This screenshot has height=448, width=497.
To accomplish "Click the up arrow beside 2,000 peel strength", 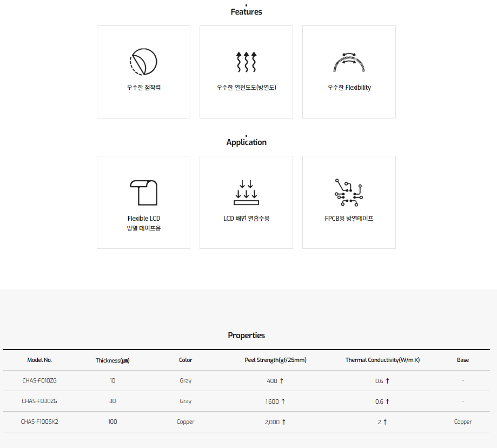I will tap(284, 422).
